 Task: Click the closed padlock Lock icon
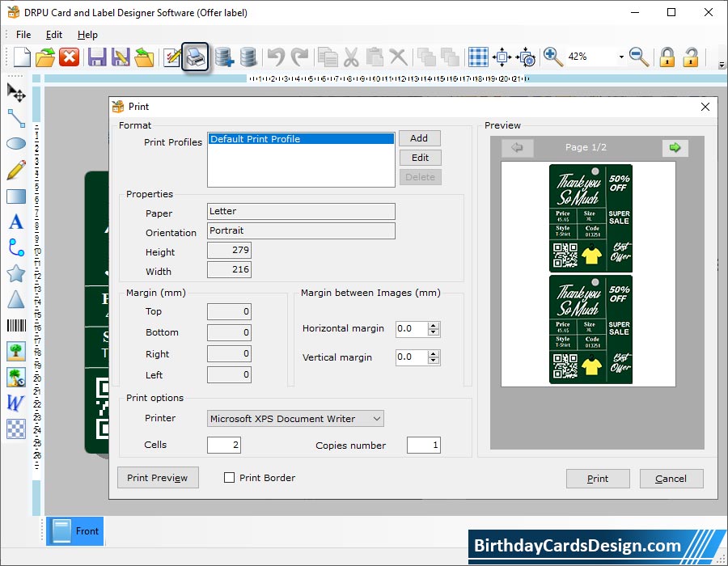click(x=667, y=57)
